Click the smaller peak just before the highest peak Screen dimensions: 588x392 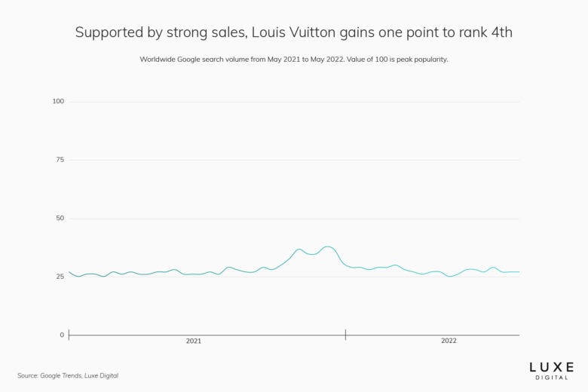[x=299, y=249]
